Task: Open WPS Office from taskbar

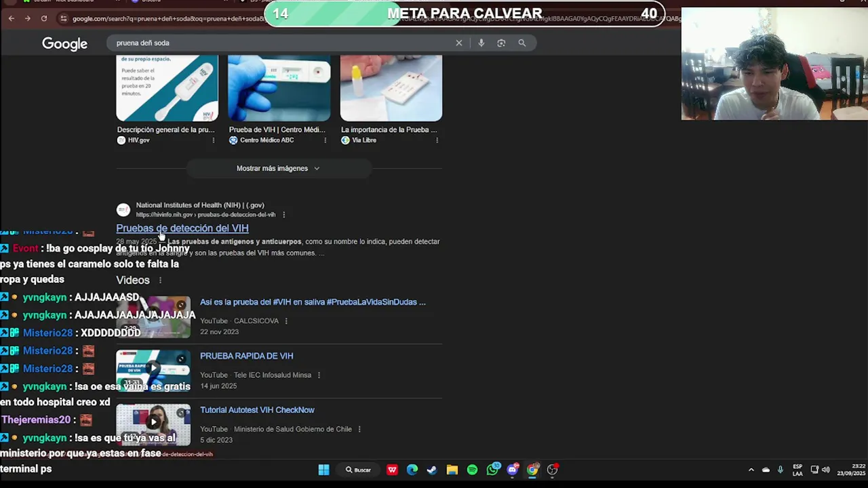Action: [392, 470]
